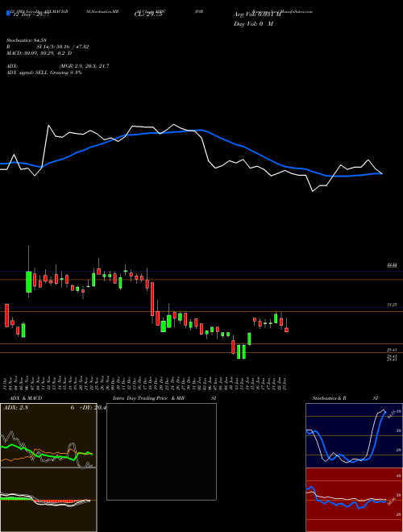Click the blue 12 Day SMA legend square
Viewport: 403px width, 532px height.
[9, 13]
